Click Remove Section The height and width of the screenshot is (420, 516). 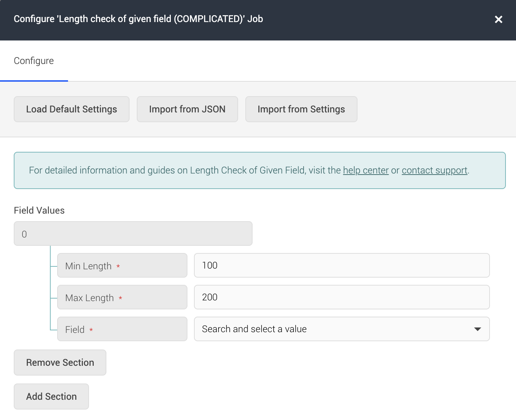tap(60, 362)
